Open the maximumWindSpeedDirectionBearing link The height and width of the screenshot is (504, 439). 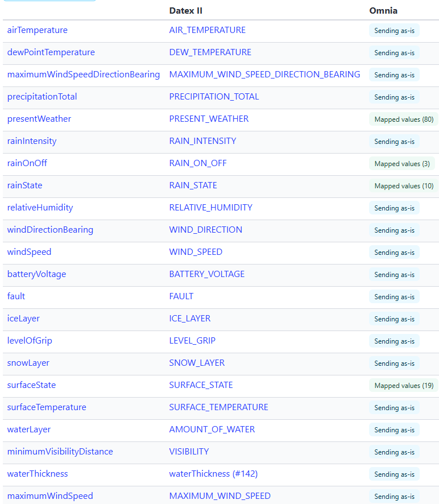coord(83,75)
